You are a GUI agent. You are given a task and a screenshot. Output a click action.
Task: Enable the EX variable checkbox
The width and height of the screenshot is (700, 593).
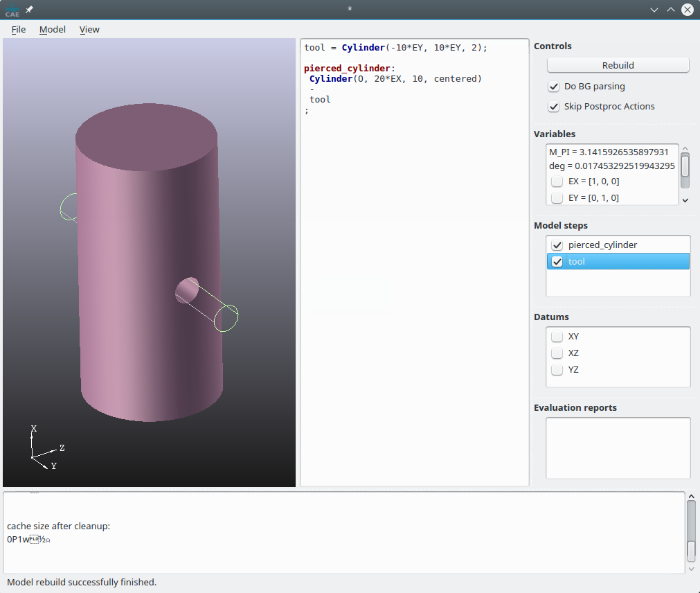[x=557, y=182]
